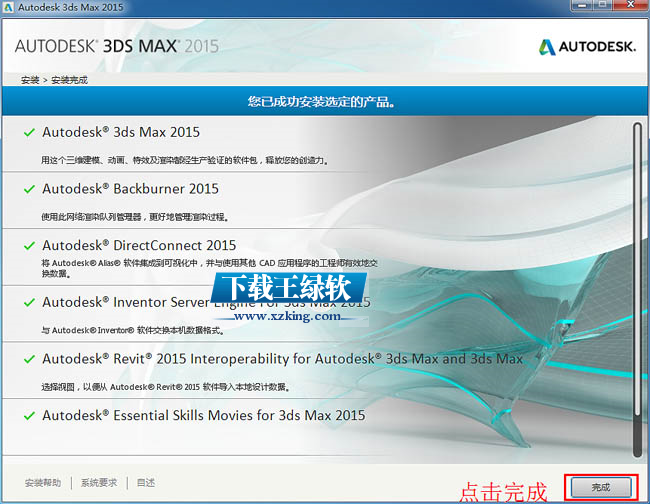The image size is (650, 504).
Task: Open the 系统要求 link
Action: pos(99,482)
